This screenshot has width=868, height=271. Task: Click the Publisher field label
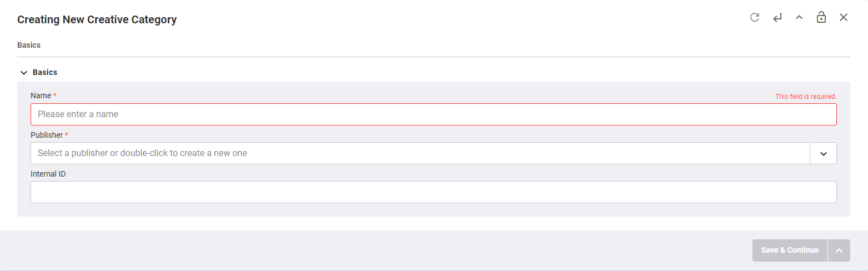[47, 135]
